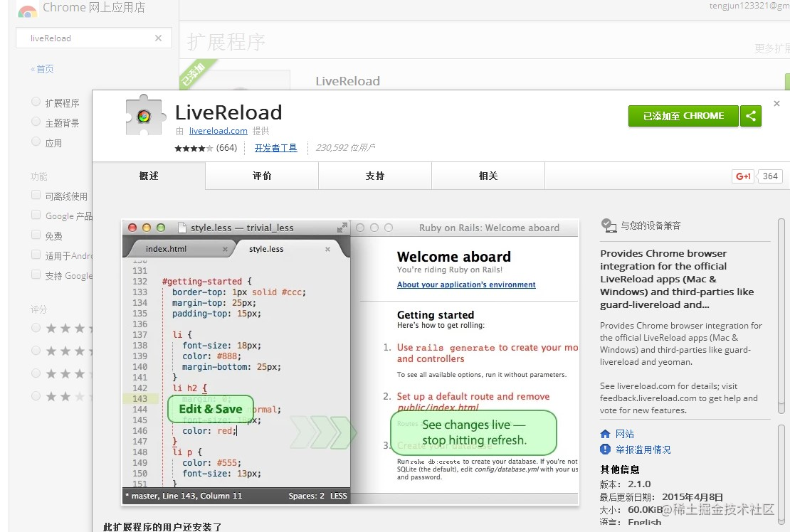This screenshot has height=532, width=790.
Task: Go back via the 首页 link
Action: point(42,69)
